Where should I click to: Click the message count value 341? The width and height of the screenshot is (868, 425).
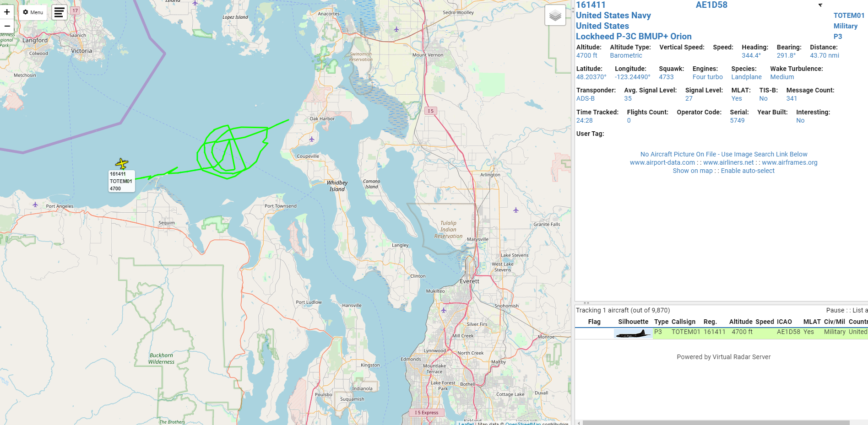(792, 98)
